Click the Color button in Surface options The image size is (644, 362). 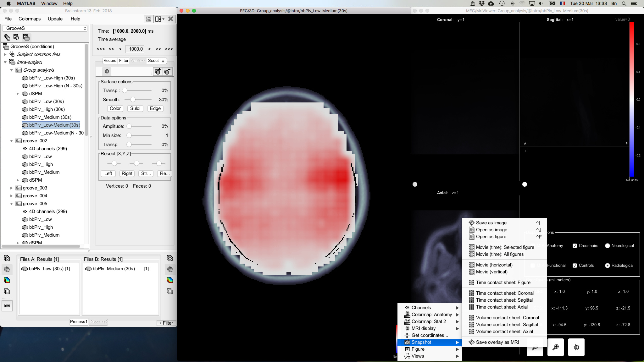pos(115,108)
